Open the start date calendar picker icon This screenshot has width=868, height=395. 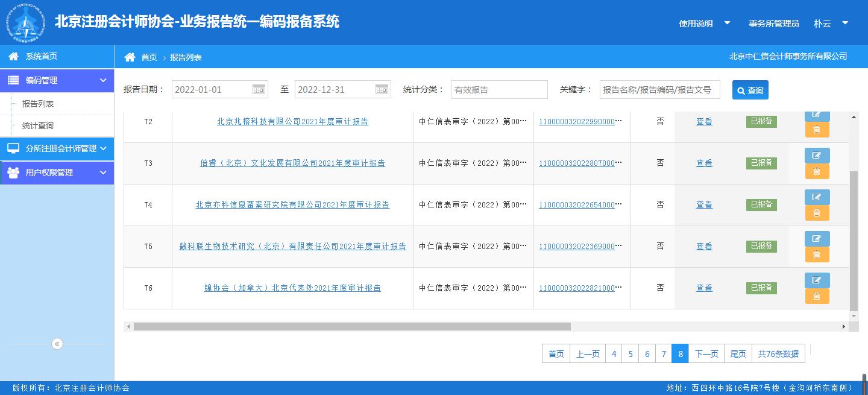coord(259,90)
